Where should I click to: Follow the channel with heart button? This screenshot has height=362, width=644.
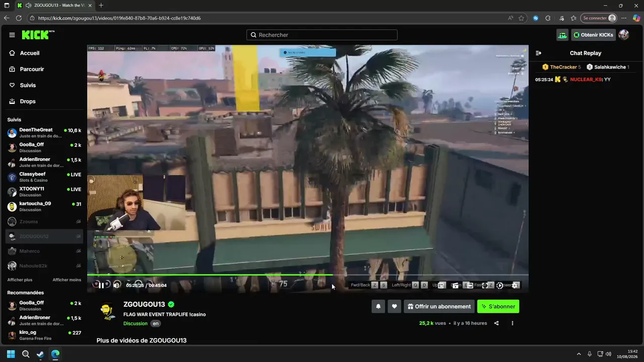pyautogui.click(x=394, y=306)
